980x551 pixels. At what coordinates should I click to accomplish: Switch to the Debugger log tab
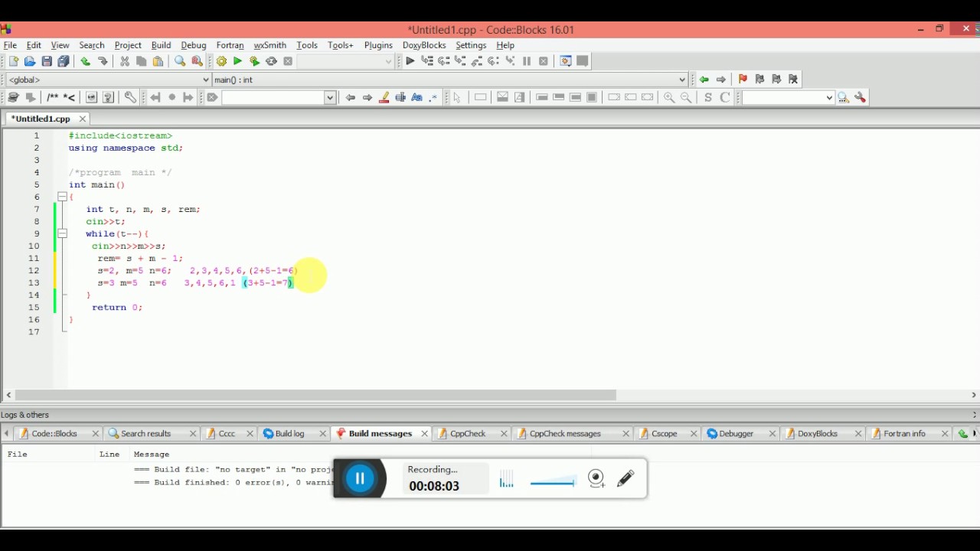click(736, 433)
